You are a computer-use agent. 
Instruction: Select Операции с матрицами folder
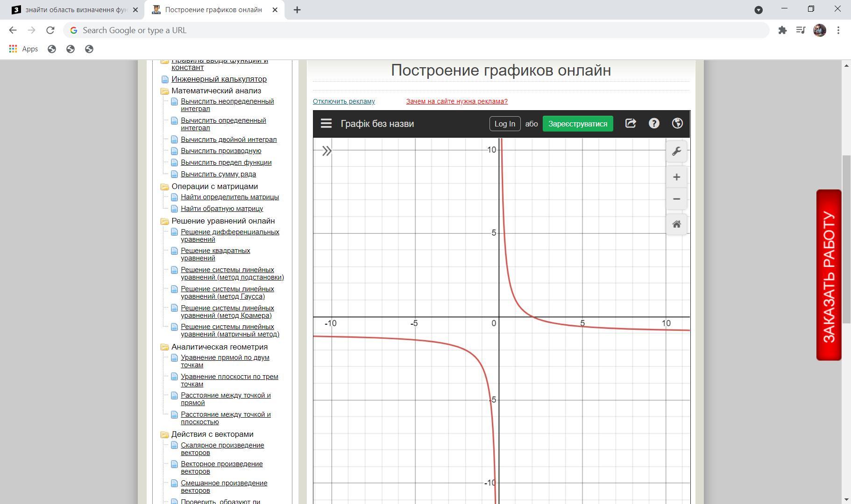click(x=214, y=187)
